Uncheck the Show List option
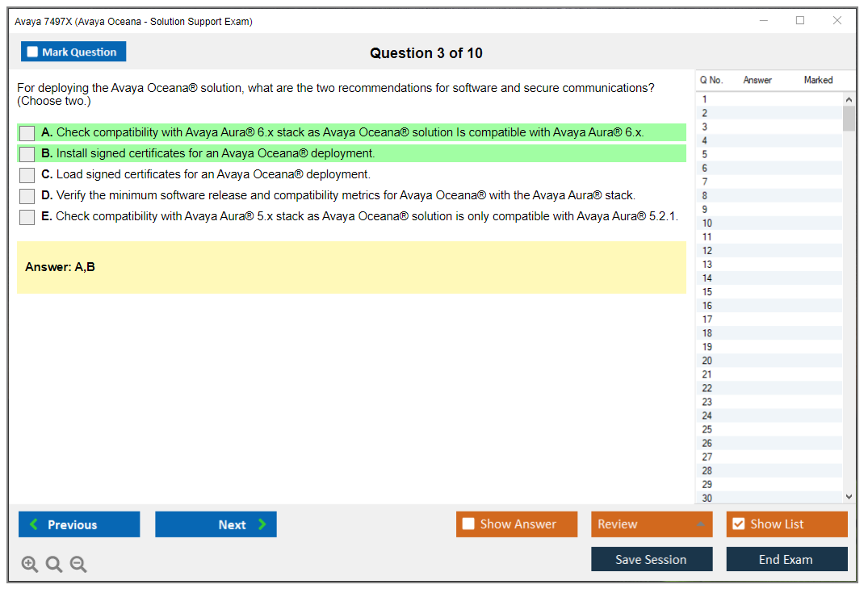Image resolution: width=868 pixels, height=593 pixels. 738,524
